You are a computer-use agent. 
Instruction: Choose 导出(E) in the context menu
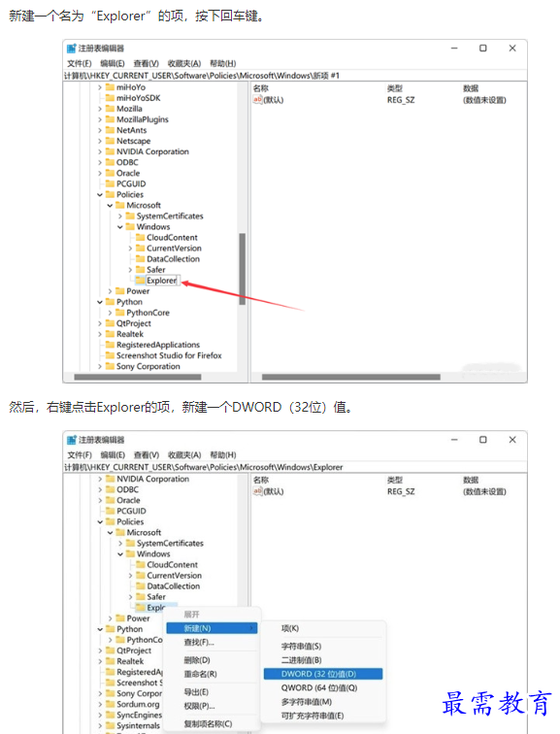[x=212, y=692]
